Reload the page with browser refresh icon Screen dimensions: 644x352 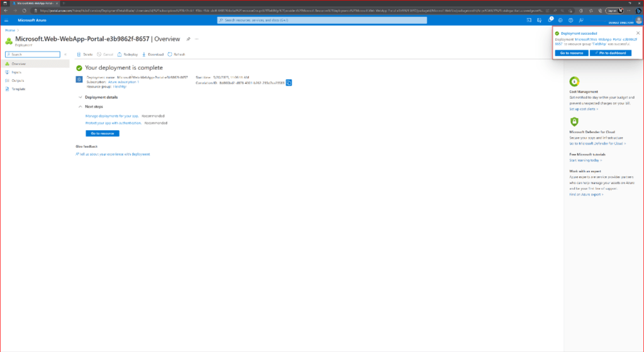click(25, 11)
